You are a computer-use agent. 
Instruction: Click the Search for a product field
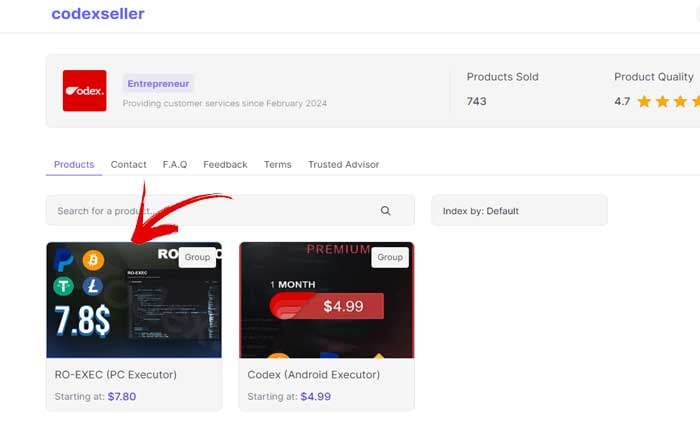(210, 211)
